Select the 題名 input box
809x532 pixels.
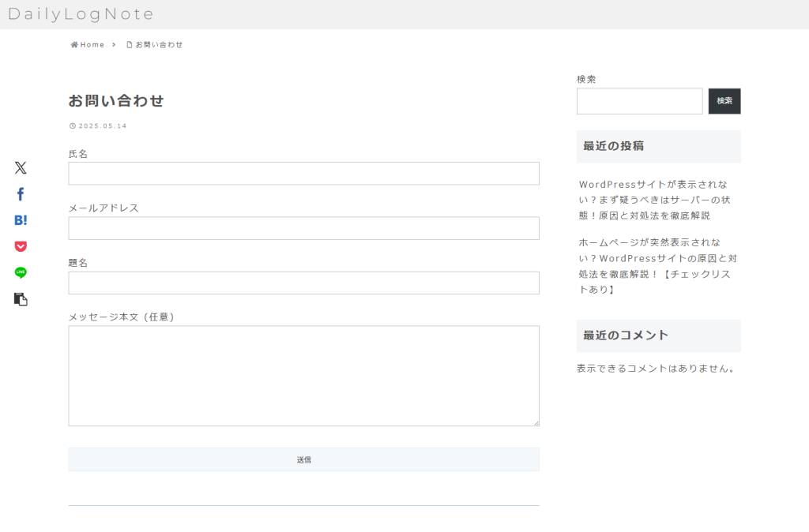point(303,283)
